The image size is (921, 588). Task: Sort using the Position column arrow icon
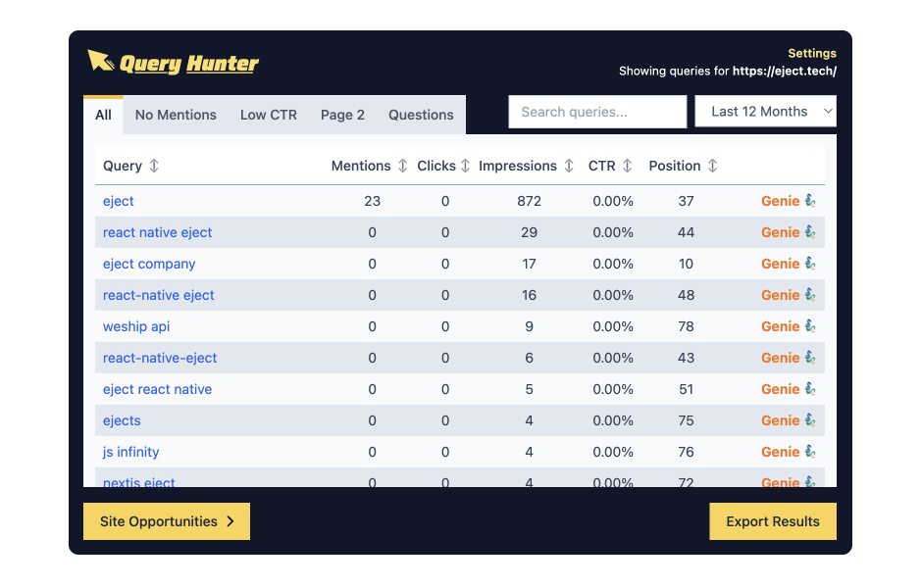(713, 166)
